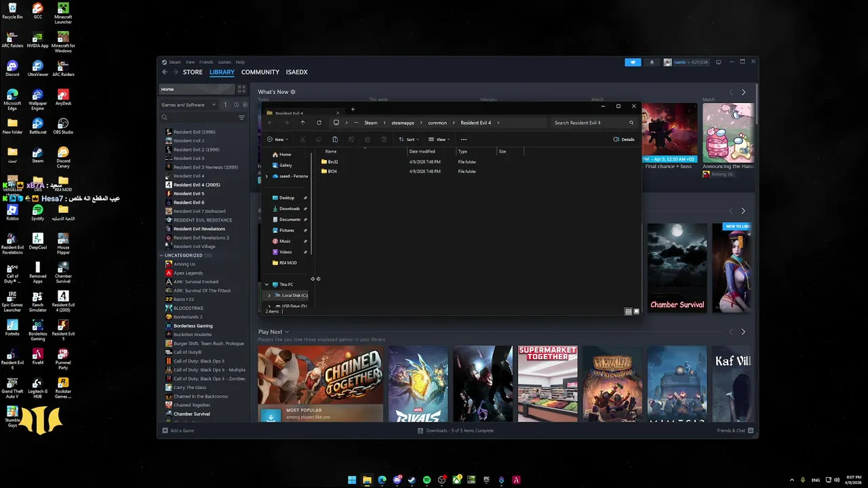Click the Paste icon in Explorer toolbar

(x=335, y=140)
